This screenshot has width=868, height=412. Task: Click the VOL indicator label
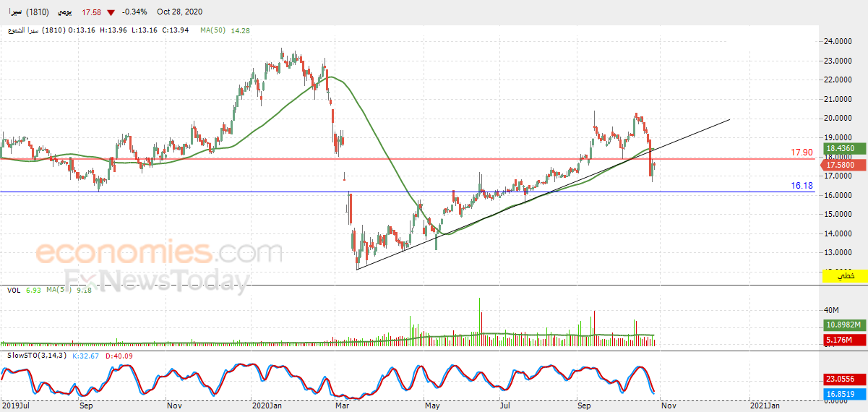click(x=13, y=290)
